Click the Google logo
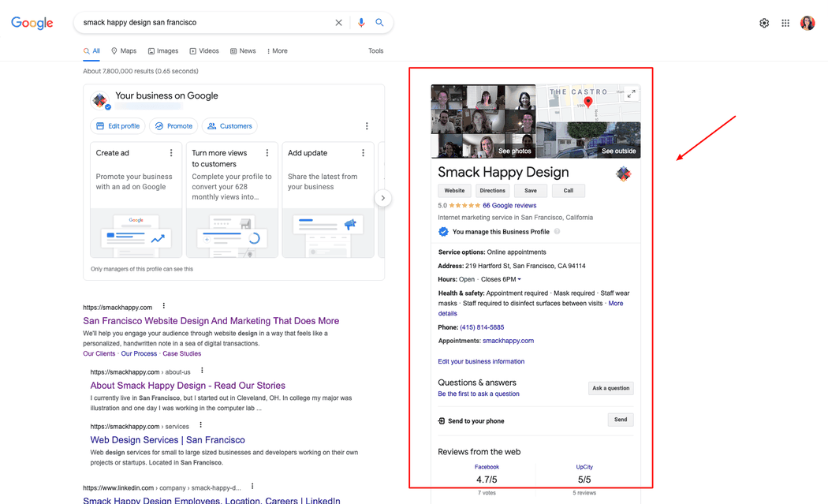Screen dimensions: 828x504 click(x=32, y=23)
